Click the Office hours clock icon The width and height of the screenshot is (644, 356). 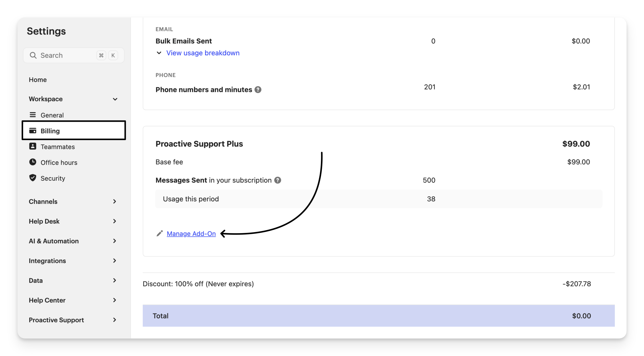33,162
